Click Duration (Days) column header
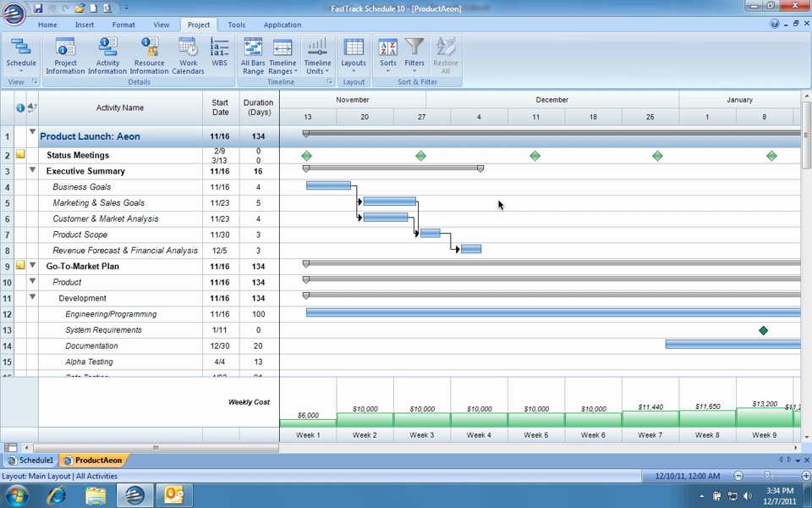This screenshot has height=508, width=812. coord(259,108)
